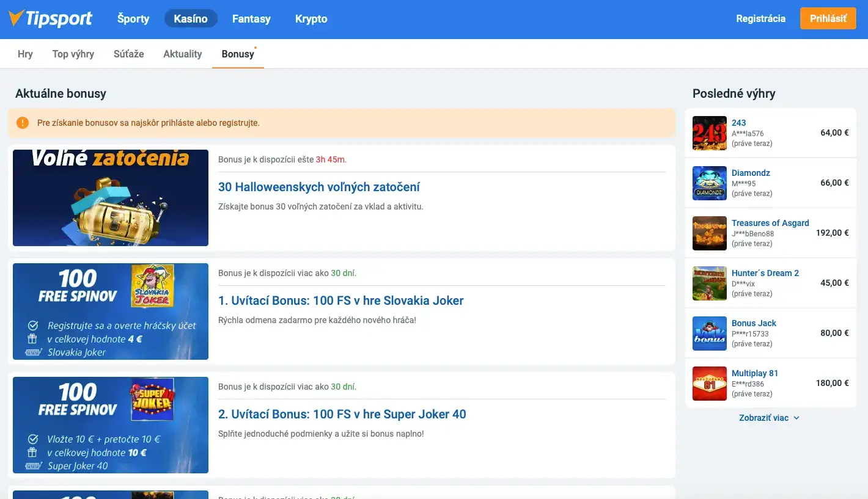The width and height of the screenshot is (868, 499).
Task: Open the Multiplay 81 game icon
Action: coord(709,384)
